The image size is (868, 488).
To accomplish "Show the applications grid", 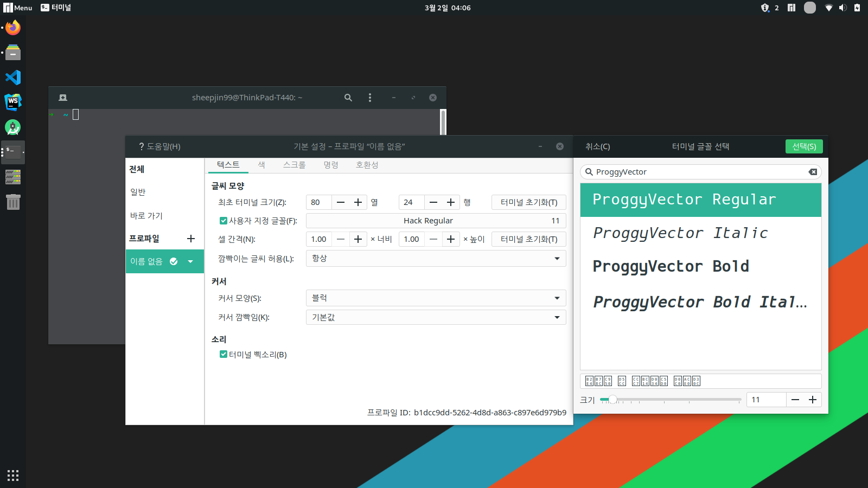I will click(x=13, y=475).
